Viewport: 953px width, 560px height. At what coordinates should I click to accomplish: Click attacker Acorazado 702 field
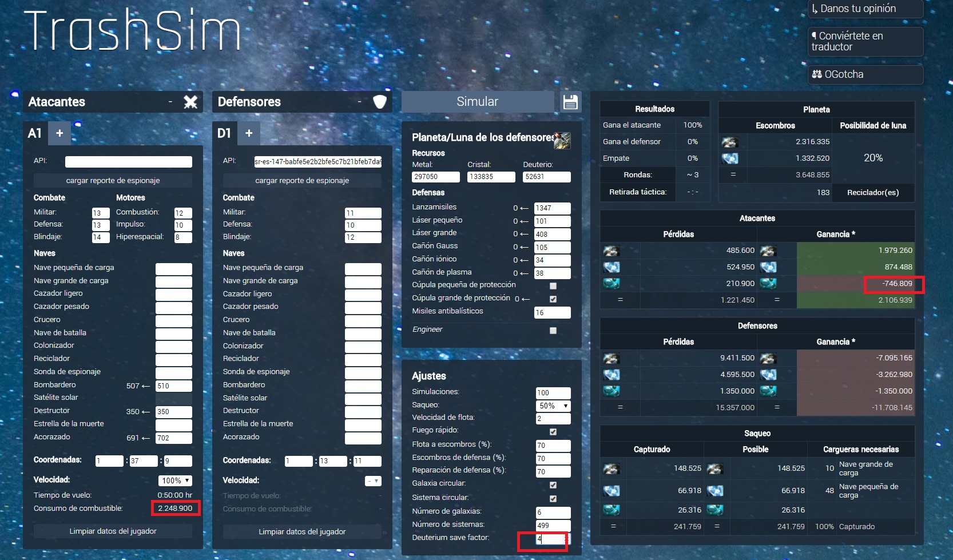point(174,438)
